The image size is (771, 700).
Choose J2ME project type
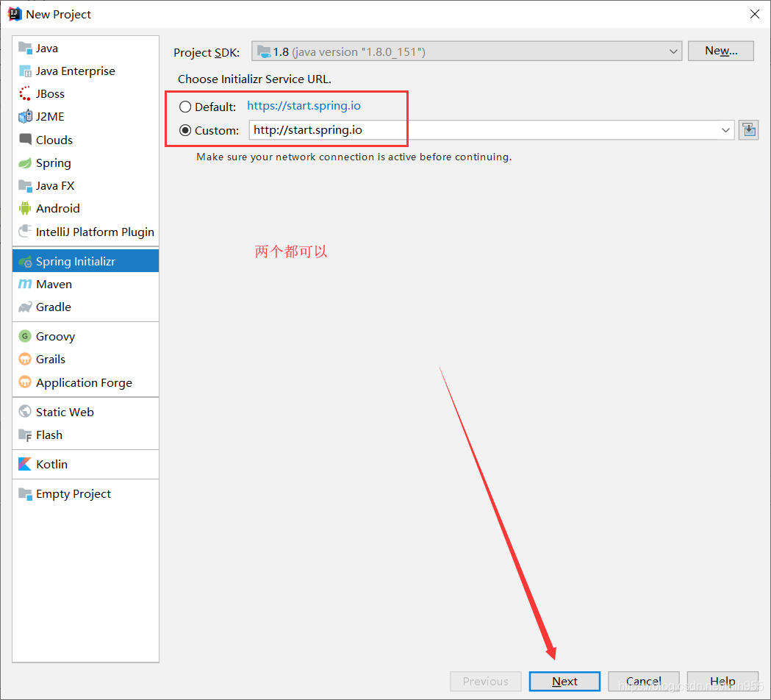coord(85,117)
